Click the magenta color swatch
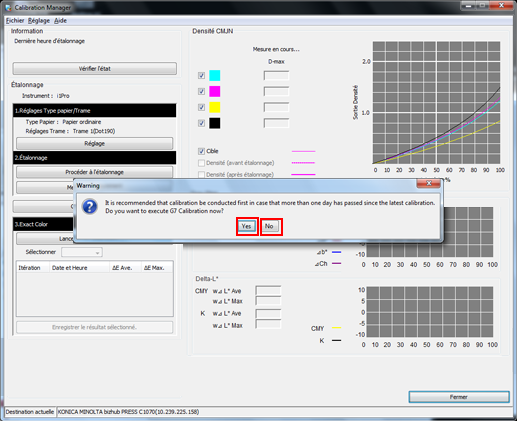This screenshot has height=421, width=517. (x=214, y=91)
